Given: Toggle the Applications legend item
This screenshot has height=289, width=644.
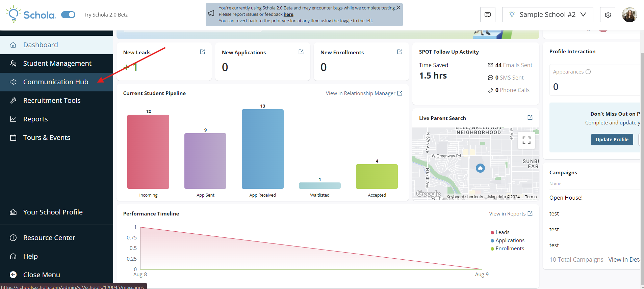Looking at the screenshot, I should click(x=507, y=240).
